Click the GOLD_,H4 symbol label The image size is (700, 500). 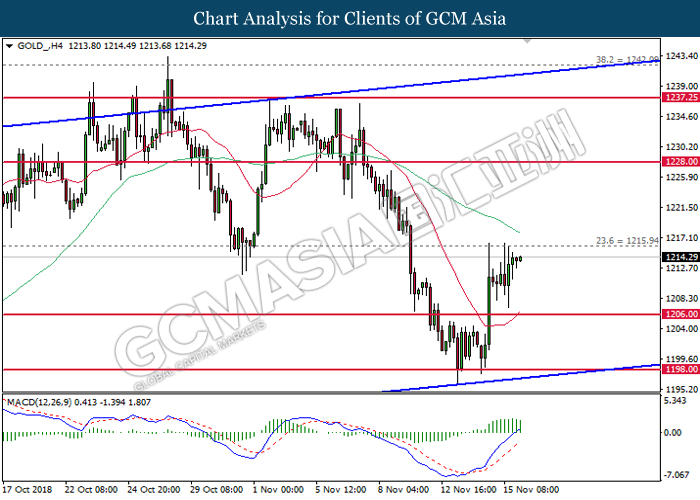(x=40, y=46)
